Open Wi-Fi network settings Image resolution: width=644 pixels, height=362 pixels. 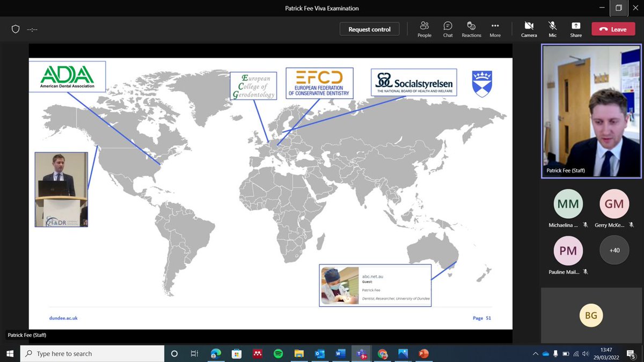tap(576, 353)
